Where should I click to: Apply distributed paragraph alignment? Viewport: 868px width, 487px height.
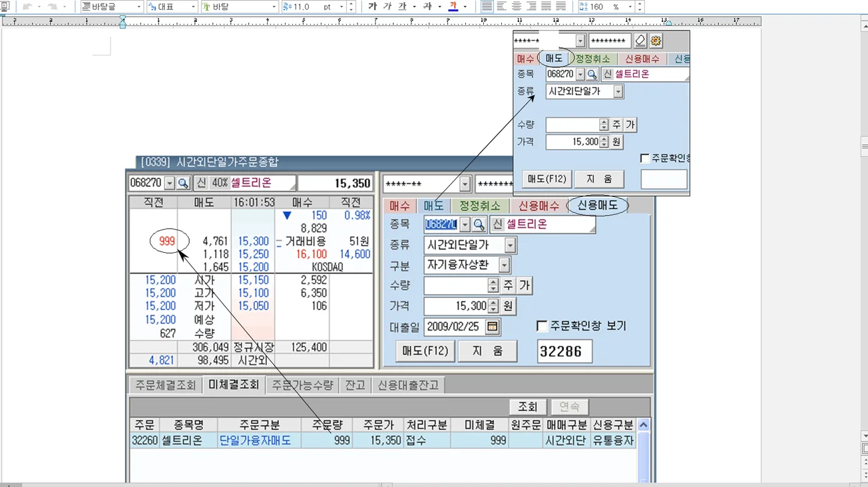(546, 7)
